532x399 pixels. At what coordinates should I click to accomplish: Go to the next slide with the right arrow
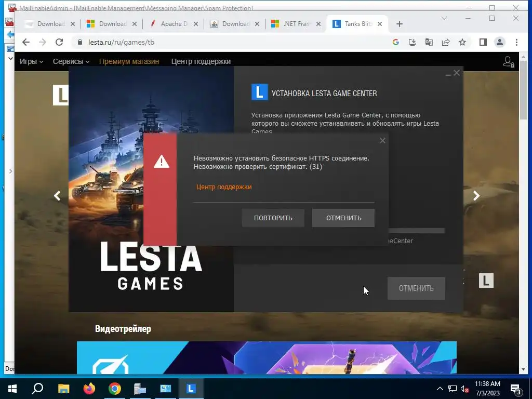click(x=476, y=196)
